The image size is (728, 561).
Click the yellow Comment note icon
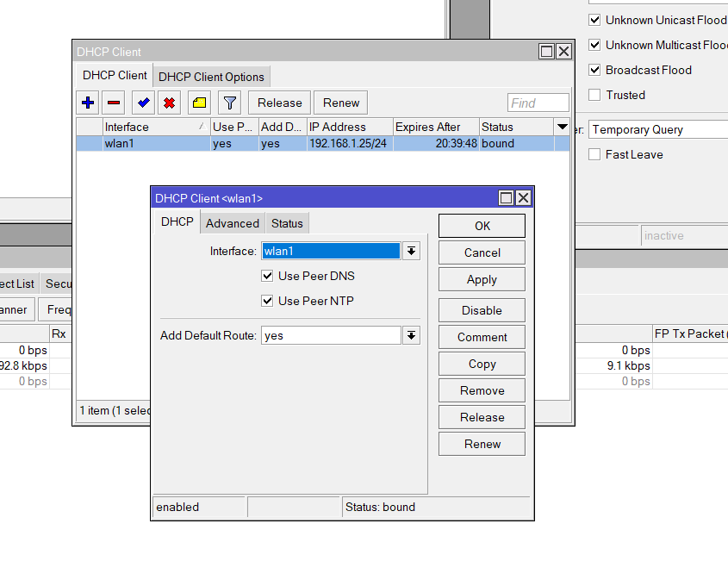pos(199,103)
